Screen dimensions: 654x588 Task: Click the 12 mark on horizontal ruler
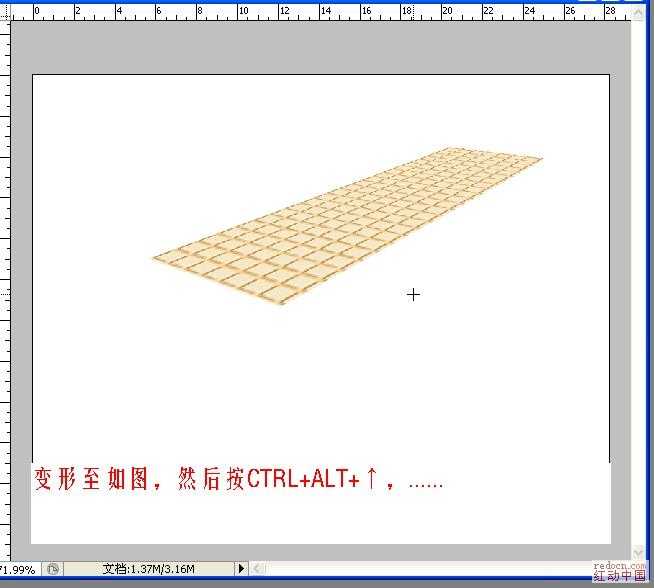[x=284, y=11]
